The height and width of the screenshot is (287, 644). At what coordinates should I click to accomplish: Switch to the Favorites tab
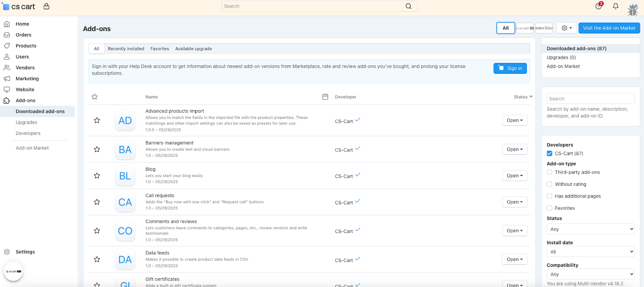point(160,49)
